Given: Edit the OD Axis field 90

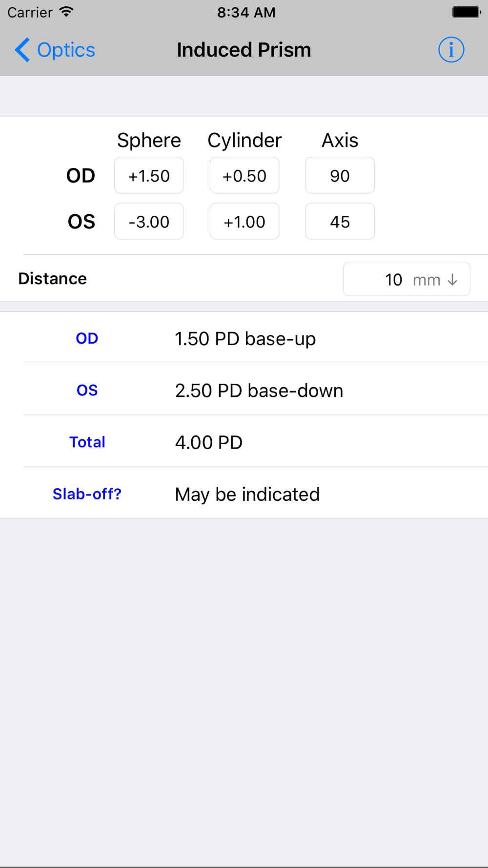Looking at the screenshot, I should (x=340, y=175).
